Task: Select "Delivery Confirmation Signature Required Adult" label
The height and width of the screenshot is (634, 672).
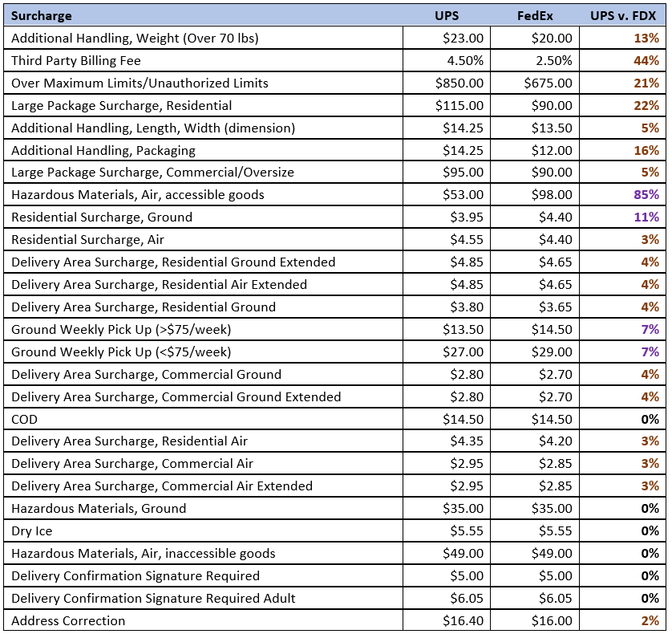Action: coord(153,599)
